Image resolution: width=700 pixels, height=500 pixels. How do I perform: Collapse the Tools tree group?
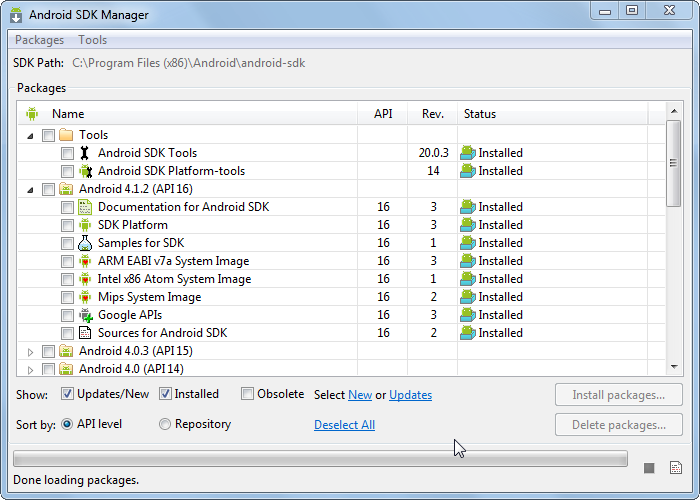click(30, 135)
